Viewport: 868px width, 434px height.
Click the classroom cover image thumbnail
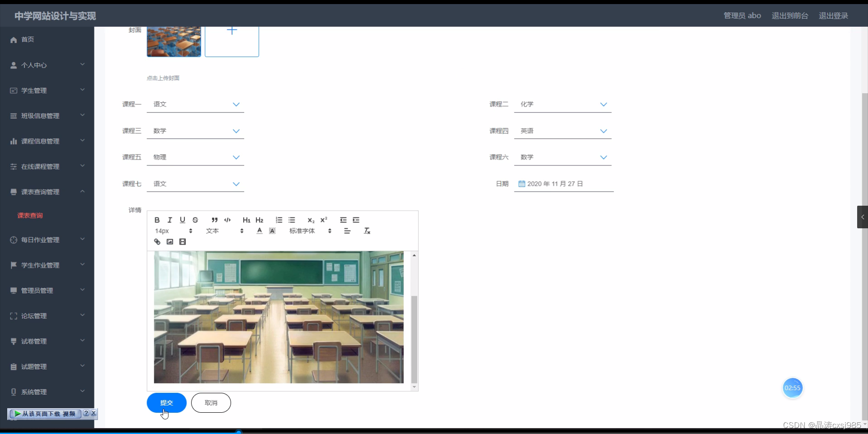click(174, 41)
